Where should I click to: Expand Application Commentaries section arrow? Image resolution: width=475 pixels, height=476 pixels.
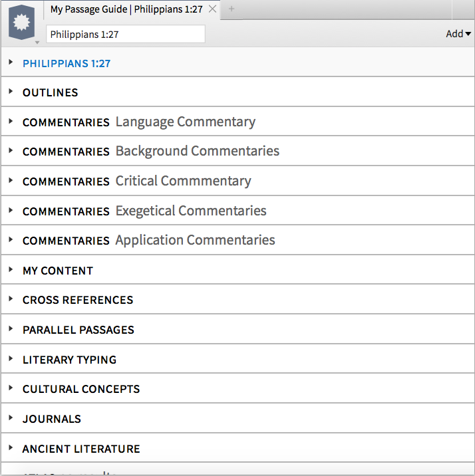11,240
